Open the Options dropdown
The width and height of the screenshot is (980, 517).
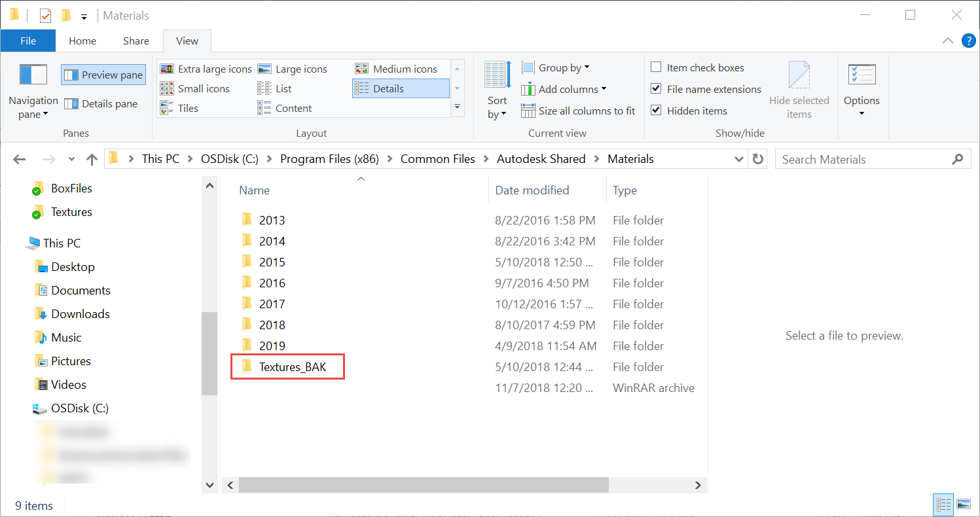coord(862,92)
